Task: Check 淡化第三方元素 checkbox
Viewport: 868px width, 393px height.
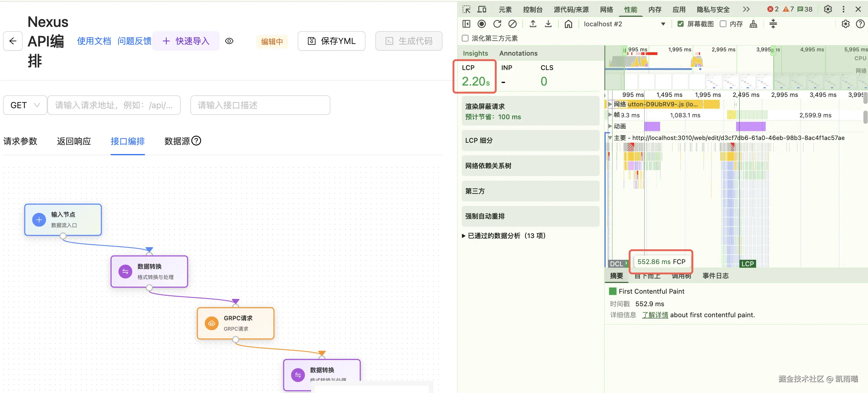Action: pos(465,39)
